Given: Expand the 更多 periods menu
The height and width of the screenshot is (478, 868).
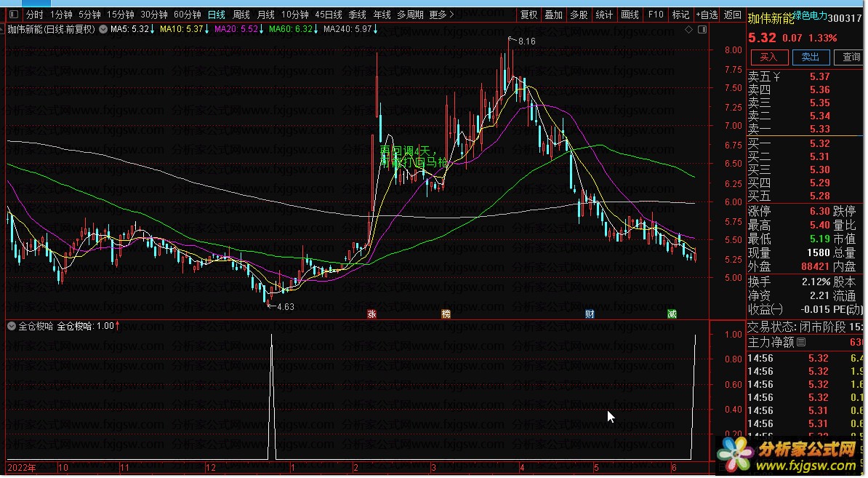Looking at the screenshot, I should click(441, 15).
